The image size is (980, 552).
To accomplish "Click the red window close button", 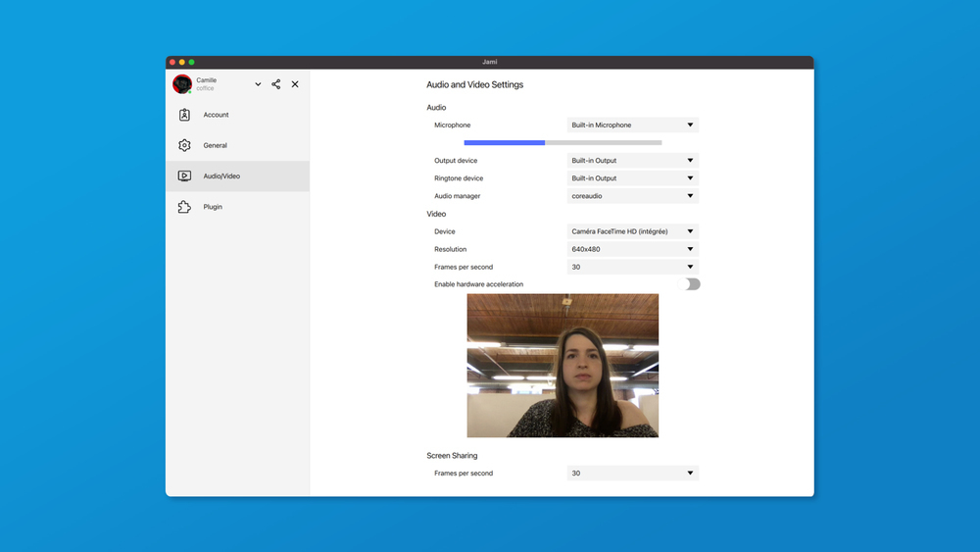I will tap(172, 62).
